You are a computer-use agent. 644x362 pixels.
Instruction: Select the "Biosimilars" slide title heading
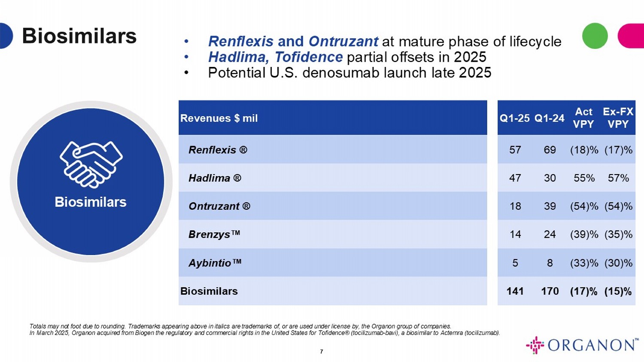pyautogui.click(x=79, y=36)
